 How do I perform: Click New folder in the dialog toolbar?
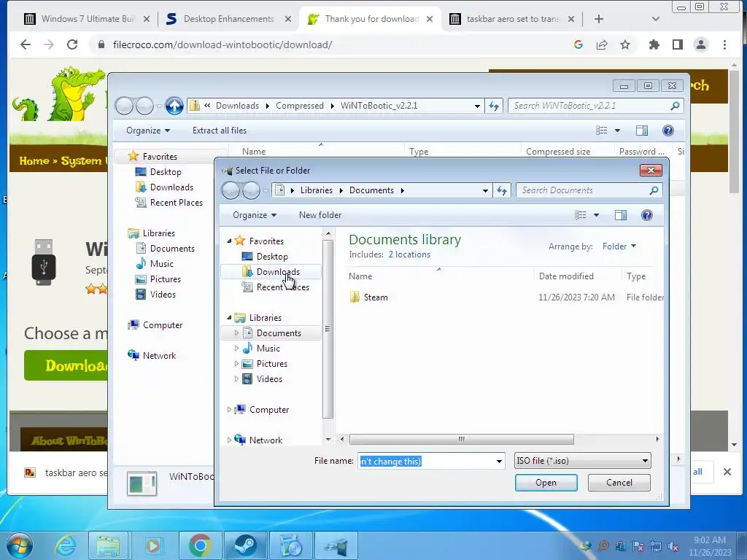[x=320, y=215]
